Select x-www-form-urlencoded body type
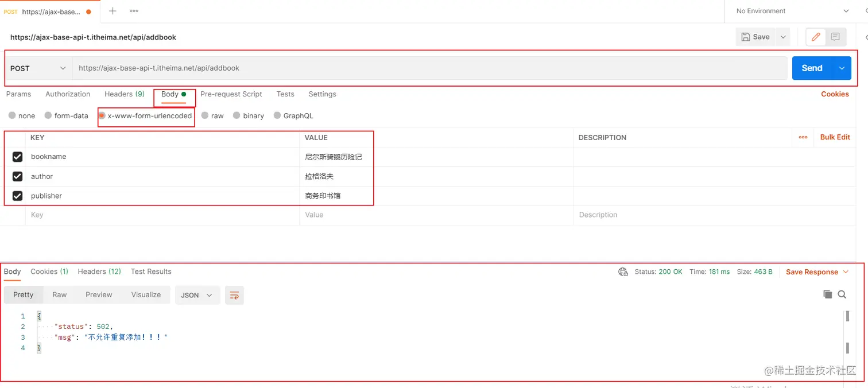Image resolution: width=868 pixels, height=388 pixels. click(x=145, y=115)
